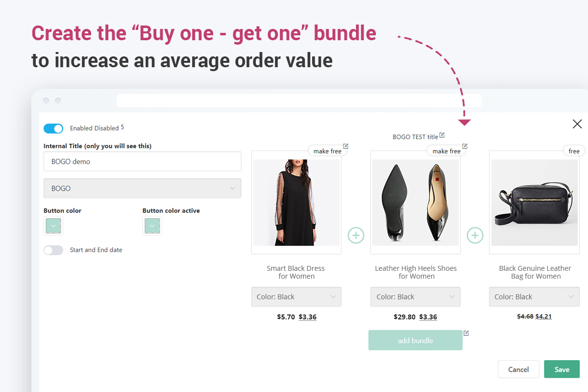This screenshot has height=392, width=588.
Task: Click edit icon beside BOGO TEST title
Action: pos(442,135)
